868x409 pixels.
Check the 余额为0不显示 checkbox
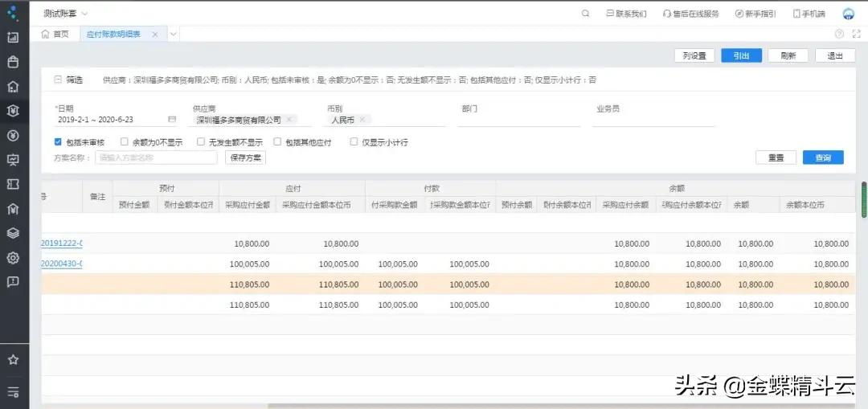click(125, 141)
